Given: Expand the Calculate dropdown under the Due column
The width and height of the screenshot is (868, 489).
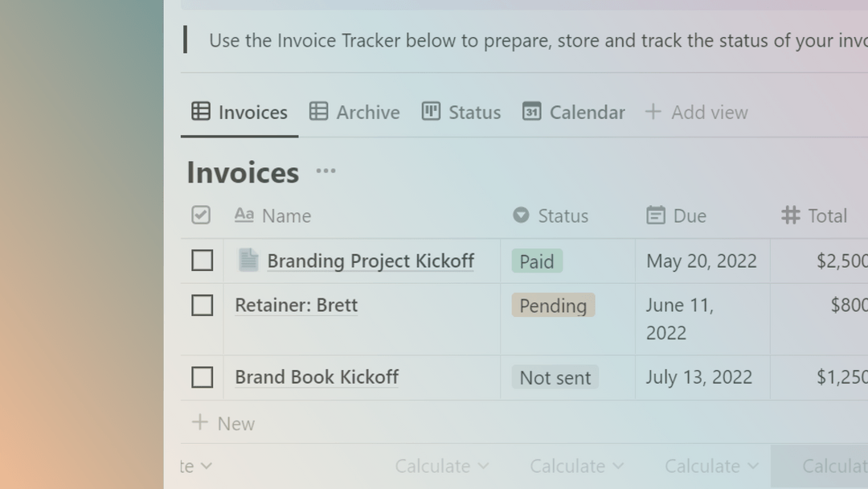Looking at the screenshot, I should coord(710,466).
